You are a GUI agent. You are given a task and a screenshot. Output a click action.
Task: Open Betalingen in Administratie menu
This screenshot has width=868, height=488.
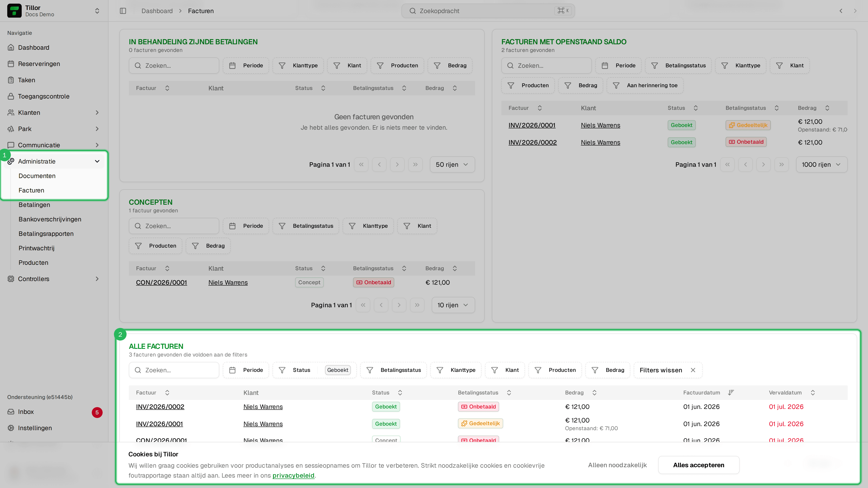[x=34, y=205]
